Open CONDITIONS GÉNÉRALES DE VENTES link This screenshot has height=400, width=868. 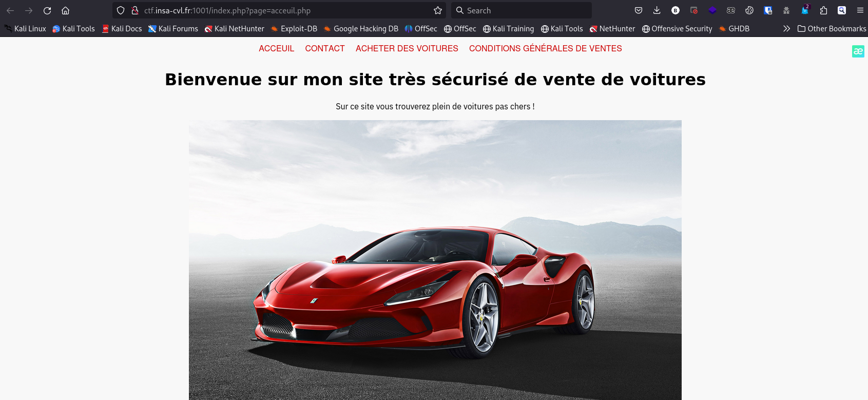(x=546, y=48)
